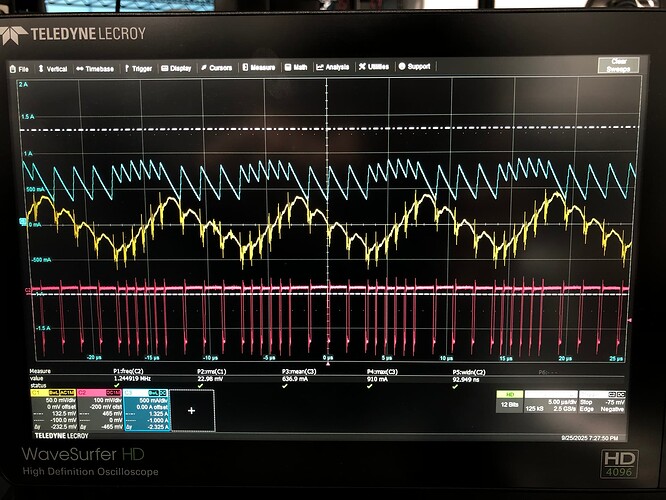This screenshot has width=666, height=500.
Task: Open the yellow C1 channel descriptor box
Action: [54, 409]
